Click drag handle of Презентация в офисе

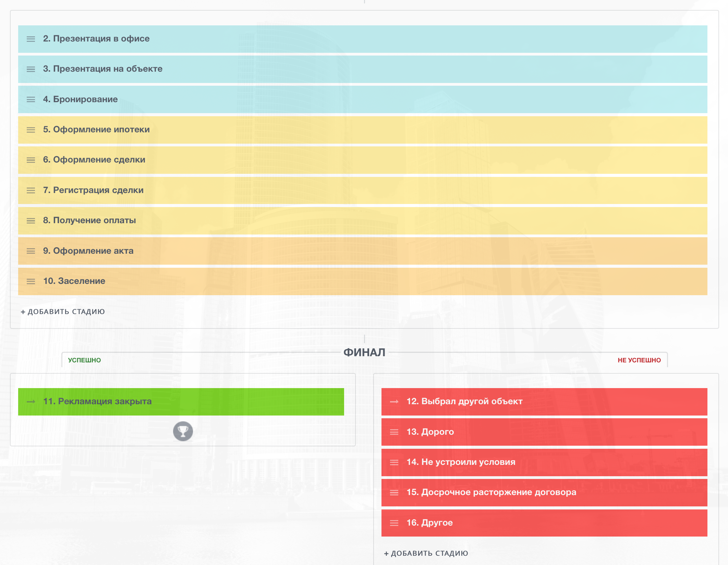[x=31, y=39]
